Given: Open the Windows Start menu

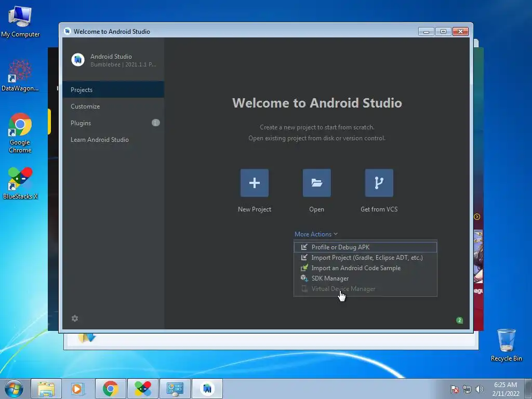Looking at the screenshot, I should pos(14,389).
